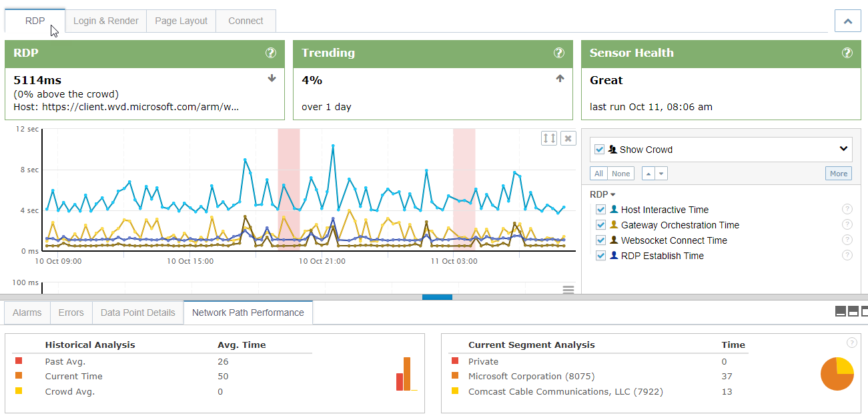Click the vertical scale adjust icon on chart
The width and height of the screenshot is (868, 414).
(x=548, y=138)
